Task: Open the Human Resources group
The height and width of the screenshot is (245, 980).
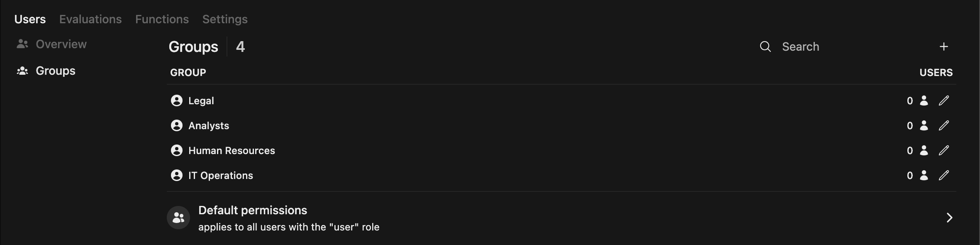Action: coord(232,150)
